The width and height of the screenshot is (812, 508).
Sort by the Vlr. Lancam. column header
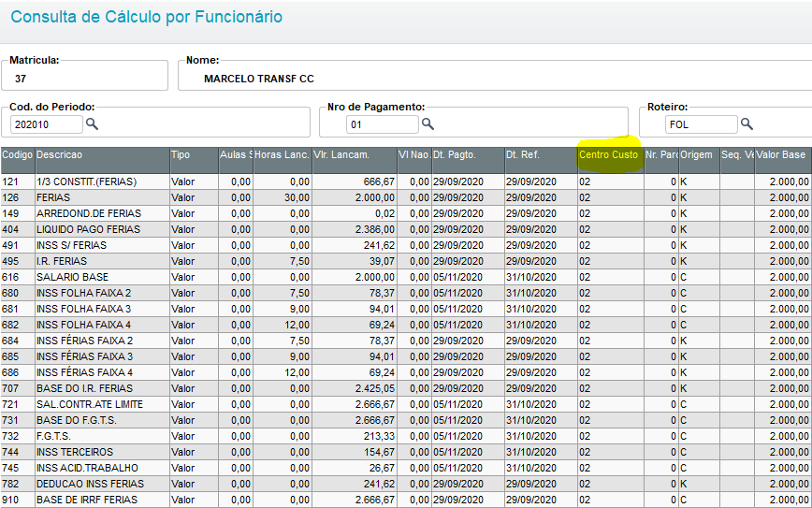pos(355,160)
